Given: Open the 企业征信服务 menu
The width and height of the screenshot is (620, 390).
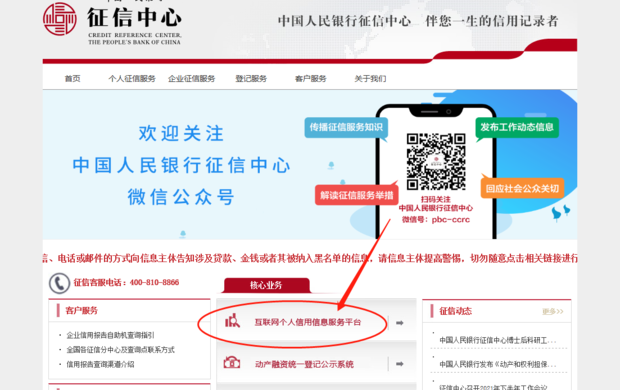Looking at the screenshot, I should point(191,79).
